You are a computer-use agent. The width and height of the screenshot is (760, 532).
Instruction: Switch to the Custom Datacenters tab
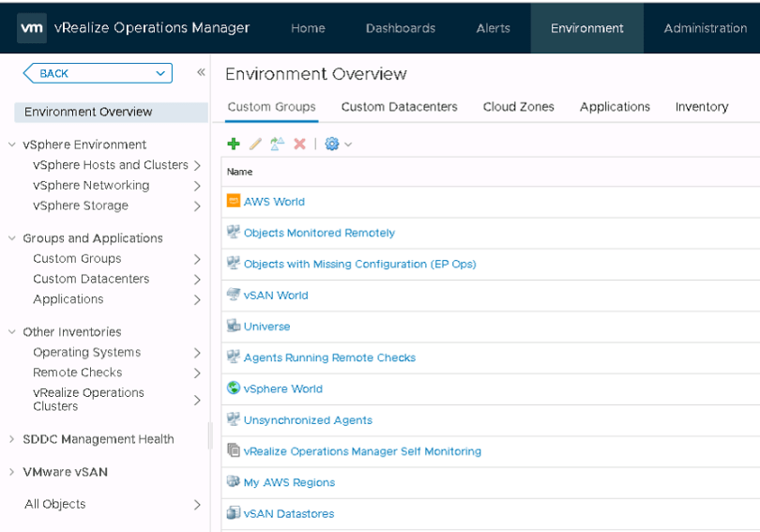click(x=400, y=107)
